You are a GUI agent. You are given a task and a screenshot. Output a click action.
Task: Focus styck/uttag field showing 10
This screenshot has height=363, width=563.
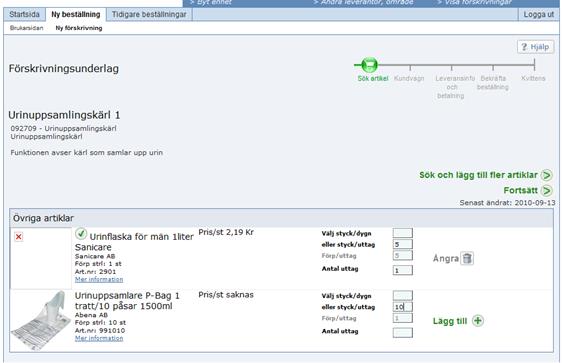(x=403, y=307)
